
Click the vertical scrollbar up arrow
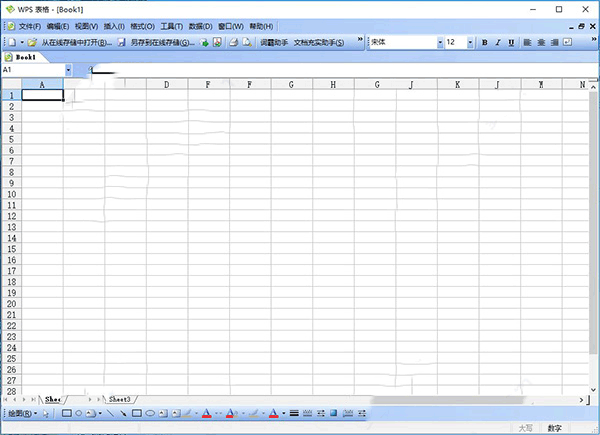(593, 87)
